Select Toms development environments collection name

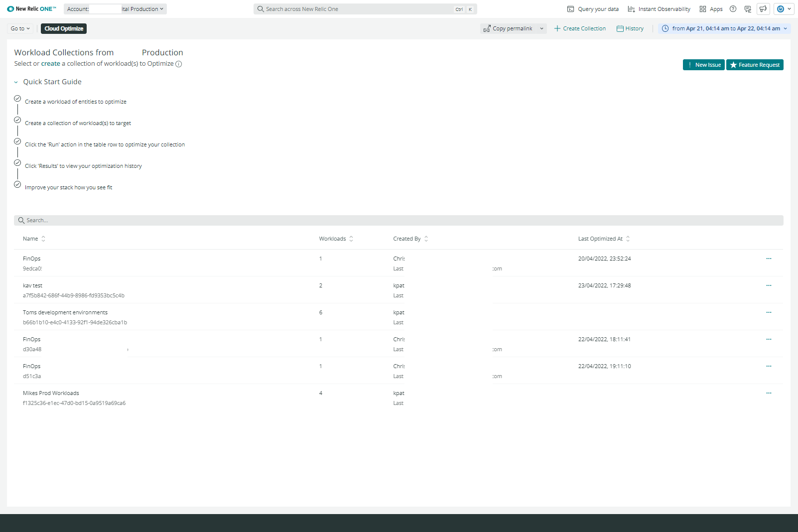point(65,313)
